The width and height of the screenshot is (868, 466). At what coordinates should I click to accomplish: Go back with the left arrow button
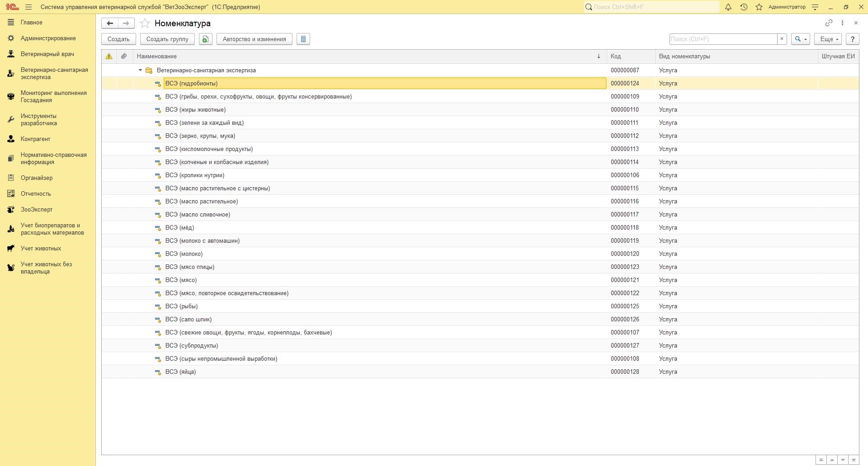[110, 23]
